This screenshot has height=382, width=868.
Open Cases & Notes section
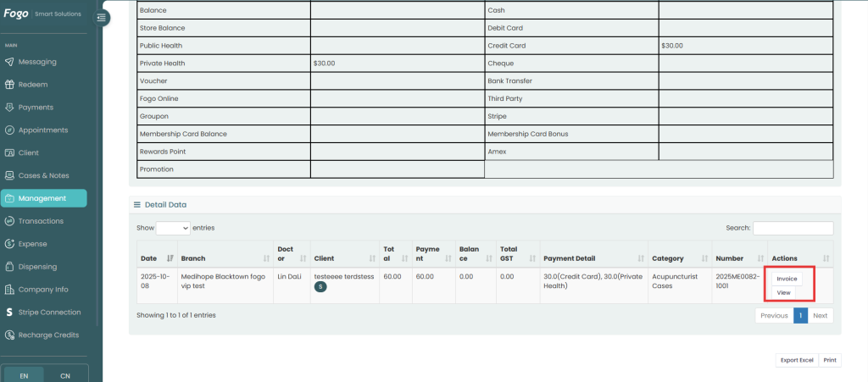click(43, 175)
